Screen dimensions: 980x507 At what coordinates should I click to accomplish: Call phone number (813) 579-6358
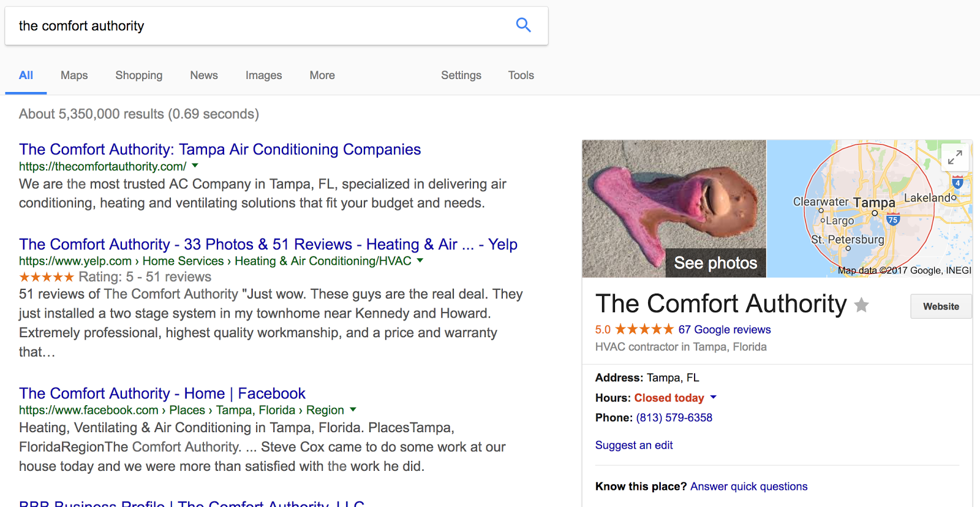674,417
